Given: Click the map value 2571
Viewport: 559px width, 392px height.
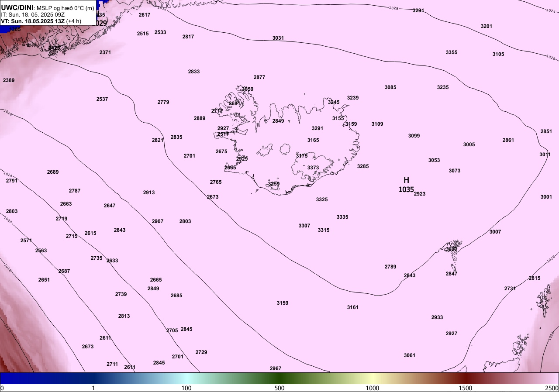Looking at the screenshot, I should 26,241.
